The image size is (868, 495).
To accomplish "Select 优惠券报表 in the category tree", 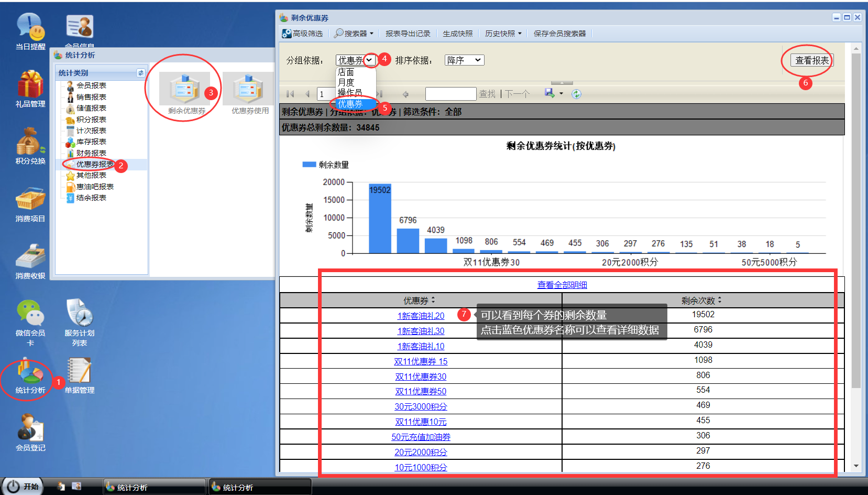I will tap(95, 164).
